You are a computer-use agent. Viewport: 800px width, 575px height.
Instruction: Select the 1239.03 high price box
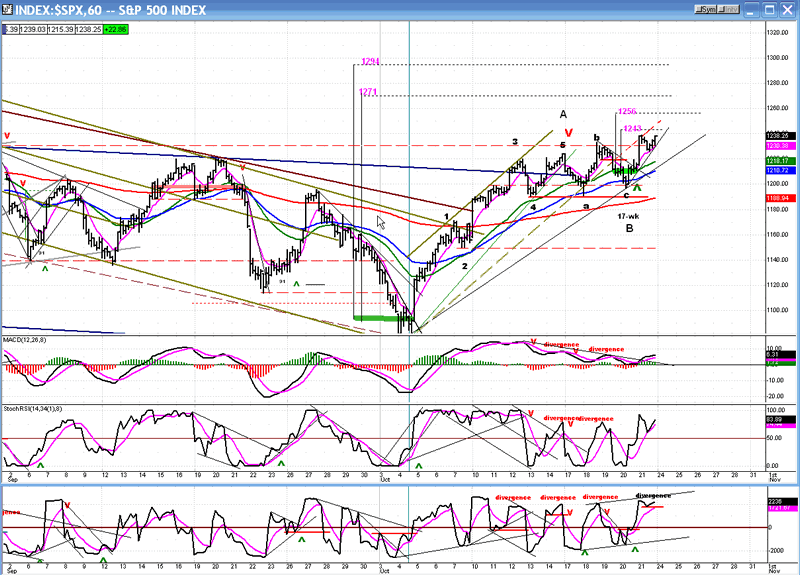coord(33,30)
